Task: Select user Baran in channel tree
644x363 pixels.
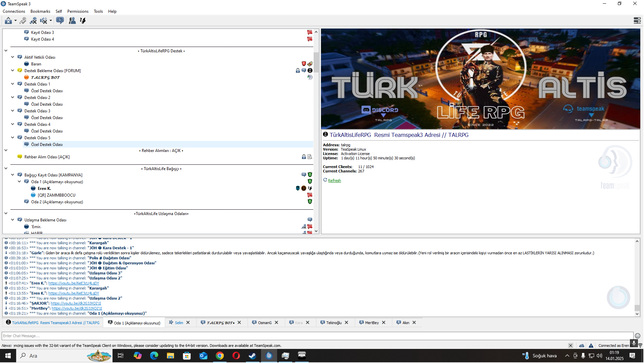Action: (36, 64)
